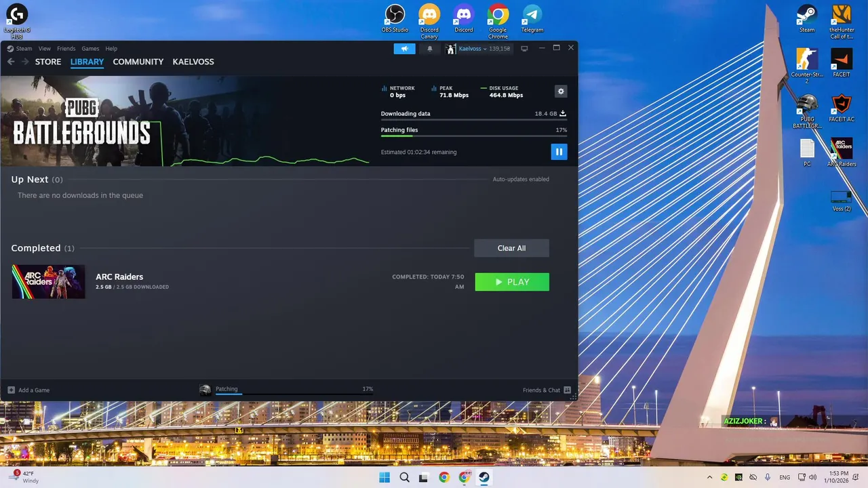Open the Windows Start menu
This screenshot has height=488, width=868.
coord(384,477)
